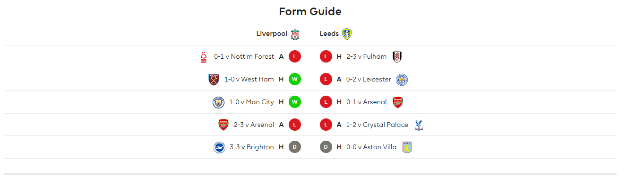
Task: Open the 3-3 v Brighton result
Action: [252, 147]
